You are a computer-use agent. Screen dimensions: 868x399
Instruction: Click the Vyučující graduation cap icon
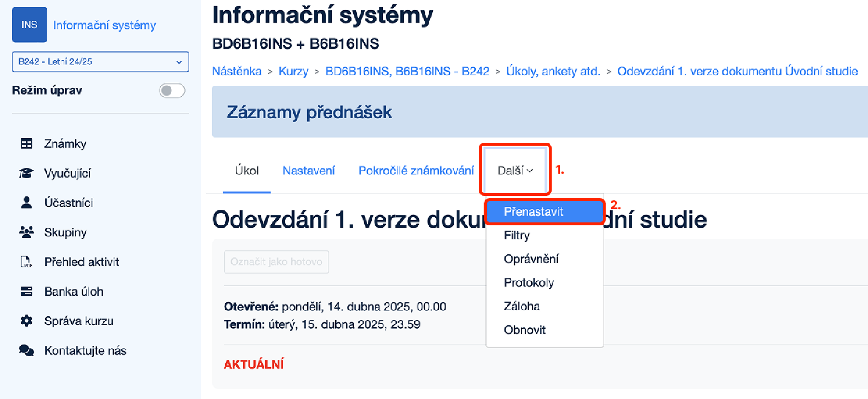tap(27, 173)
